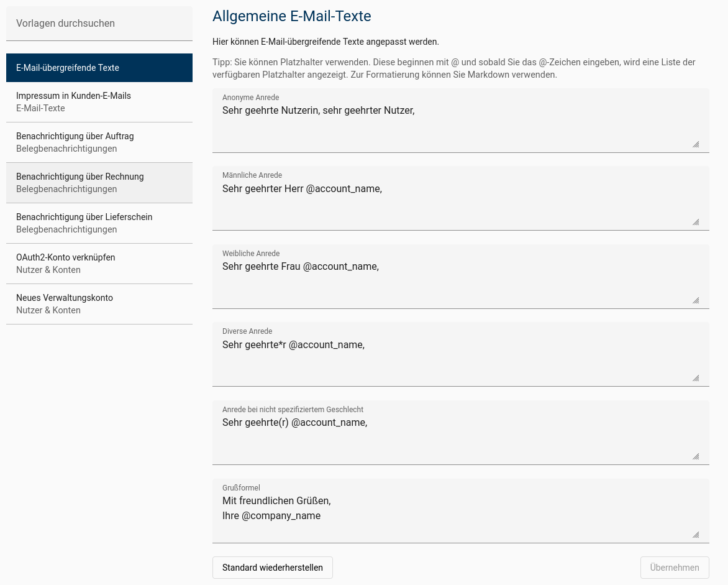Image resolution: width=728 pixels, height=585 pixels.
Task: Open Neues Verwaltungskonto template
Action: [x=99, y=304]
